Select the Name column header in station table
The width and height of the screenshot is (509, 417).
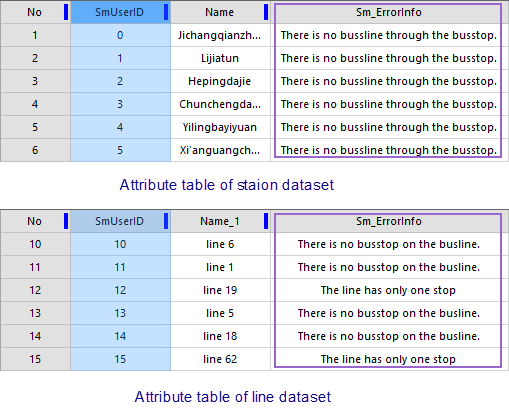pyautogui.click(x=220, y=12)
